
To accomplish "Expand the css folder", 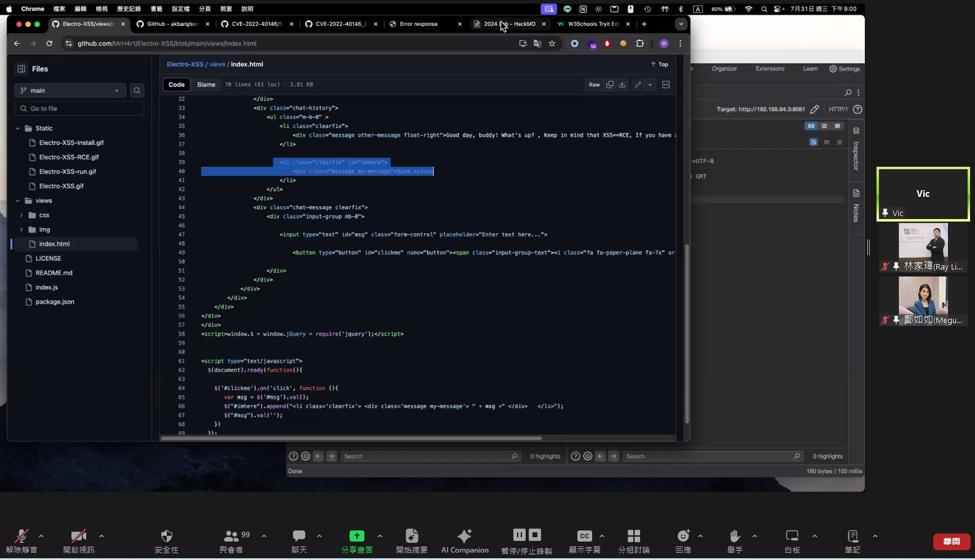I will coord(22,215).
